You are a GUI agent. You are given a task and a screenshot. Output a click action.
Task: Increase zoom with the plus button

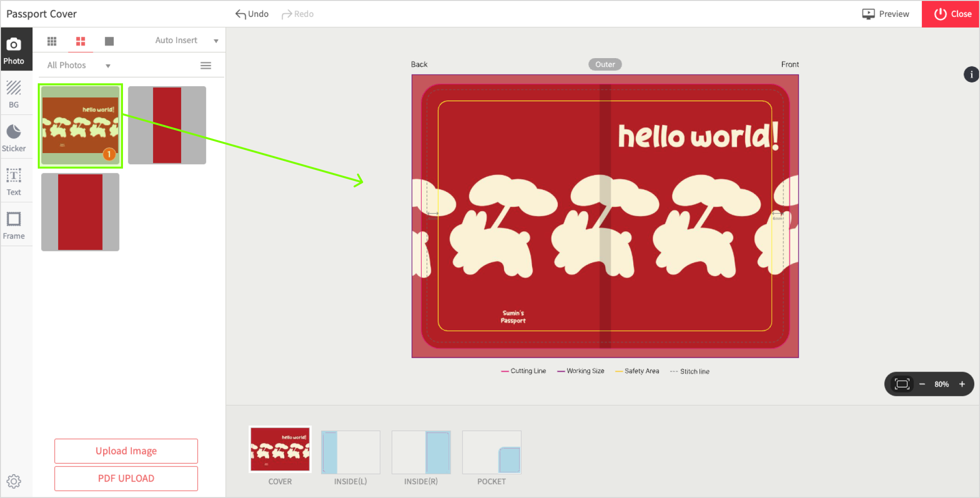962,384
